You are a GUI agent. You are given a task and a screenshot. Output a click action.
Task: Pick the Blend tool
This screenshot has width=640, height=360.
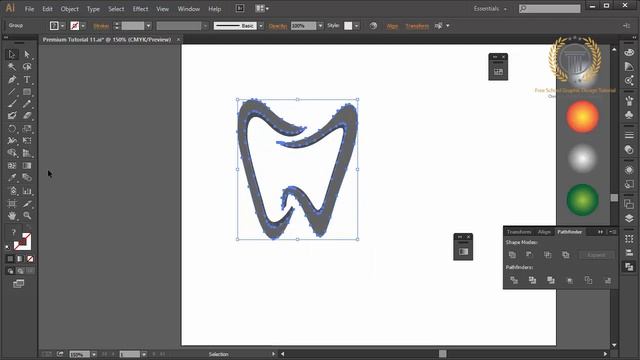[27, 178]
